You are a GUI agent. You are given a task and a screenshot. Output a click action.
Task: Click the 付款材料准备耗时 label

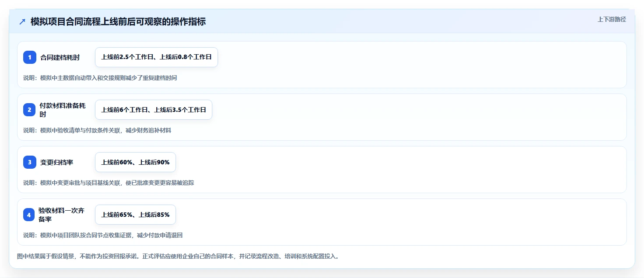coord(63,110)
